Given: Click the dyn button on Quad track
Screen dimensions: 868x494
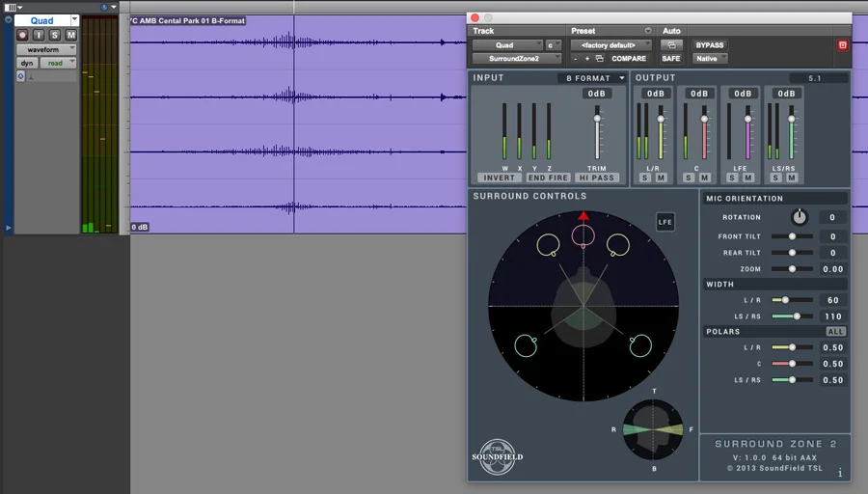Looking at the screenshot, I should (x=27, y=63).
